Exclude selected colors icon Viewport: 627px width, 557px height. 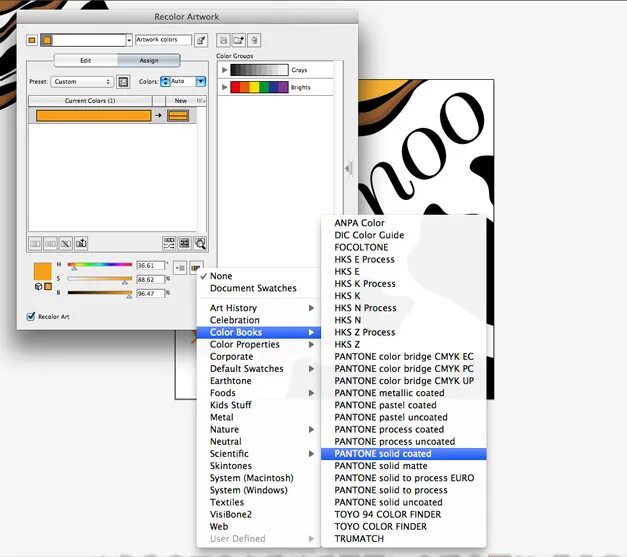pyautogui.click(x=66, y=243)
